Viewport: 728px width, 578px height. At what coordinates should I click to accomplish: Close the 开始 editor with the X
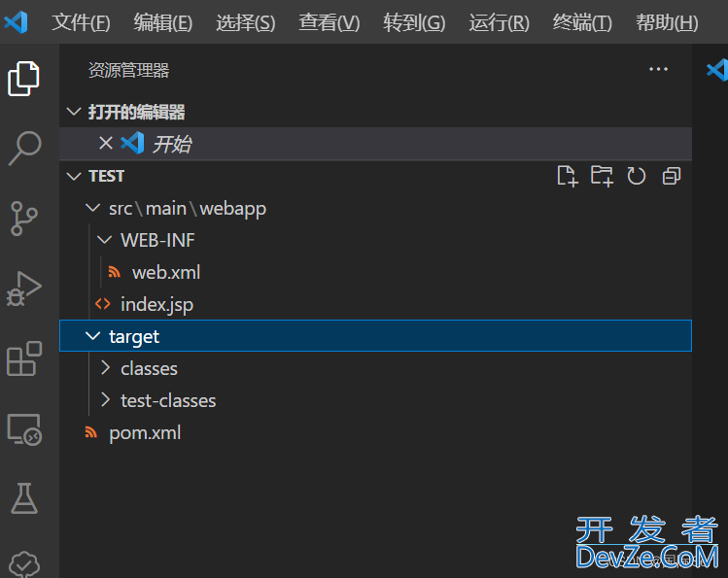point(106,143)
